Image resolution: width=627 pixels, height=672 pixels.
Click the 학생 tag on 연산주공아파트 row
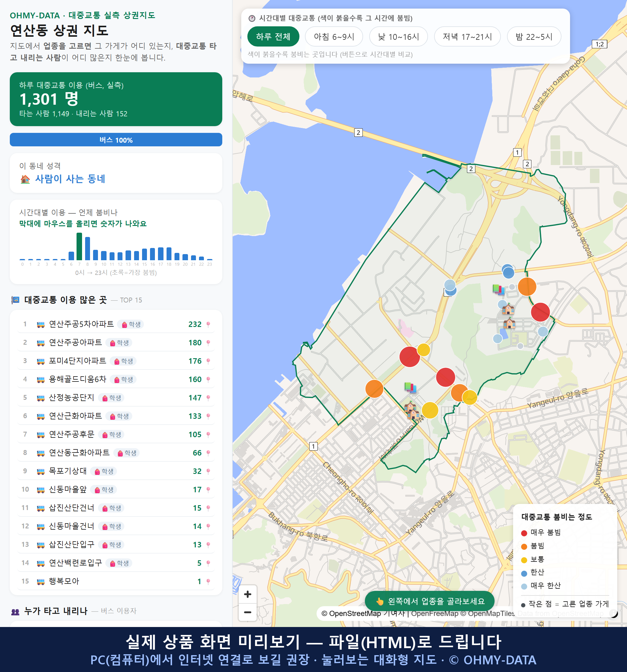(119, 343)
